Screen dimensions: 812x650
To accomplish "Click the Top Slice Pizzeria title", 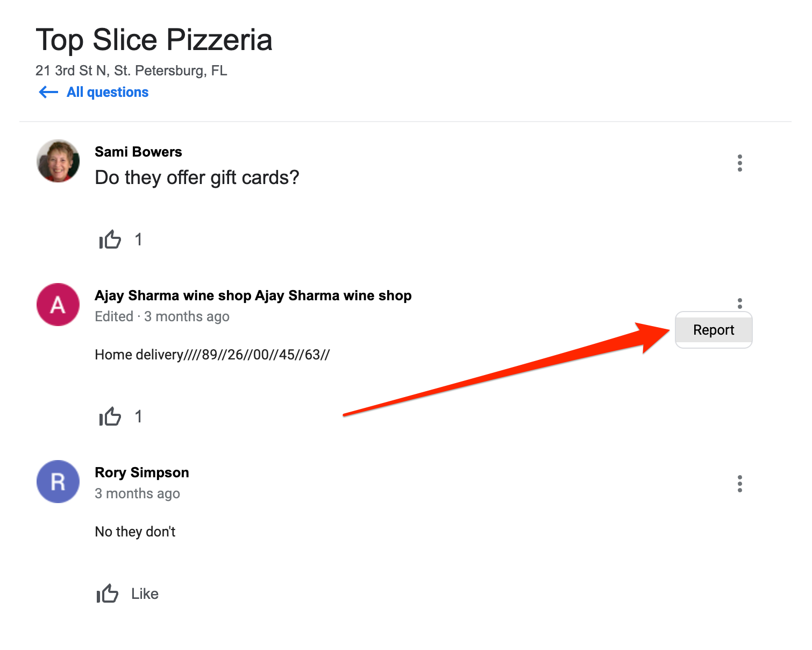I will (x=154, y=40).
